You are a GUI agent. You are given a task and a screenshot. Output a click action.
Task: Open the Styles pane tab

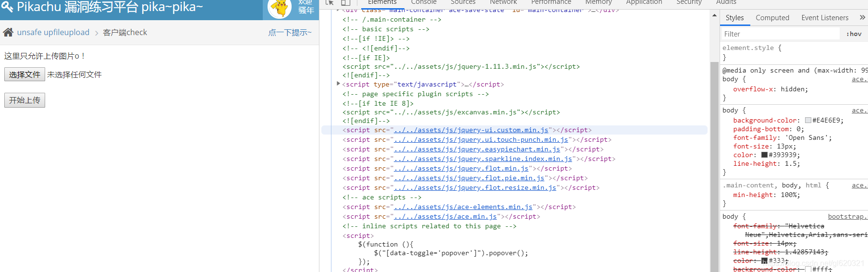click(734, 17)
